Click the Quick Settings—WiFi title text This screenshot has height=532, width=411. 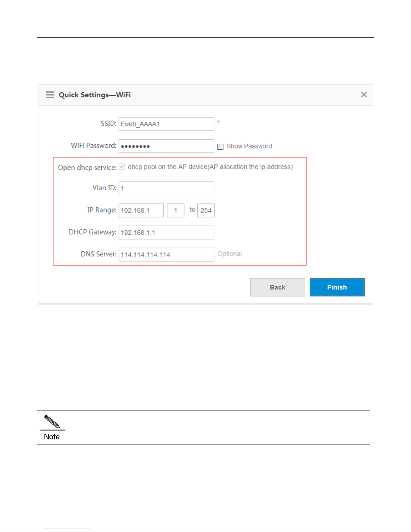pyautogui.click(x=95, y=95)
